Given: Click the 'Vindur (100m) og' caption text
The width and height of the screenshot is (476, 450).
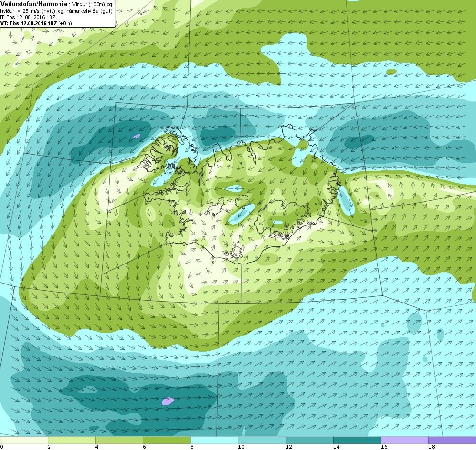Looking at the screenshot, I should click(93, 5).
